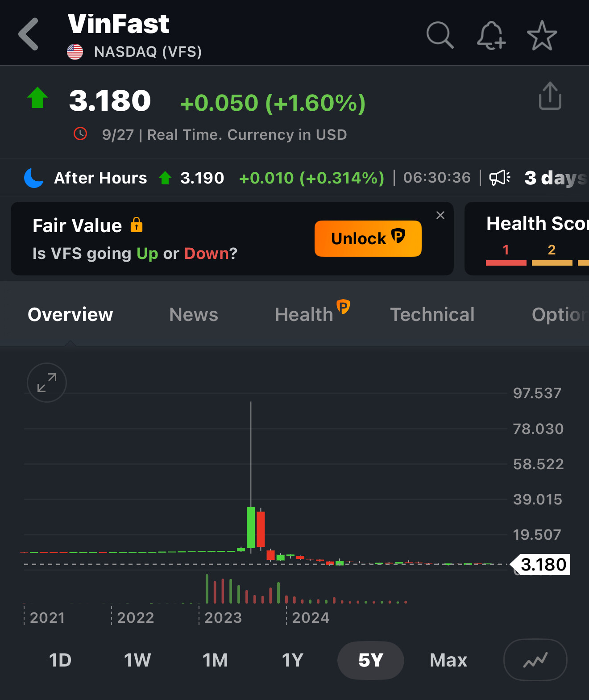Open the News tab
Screen dimensions: 589x700
click(194, 314)
